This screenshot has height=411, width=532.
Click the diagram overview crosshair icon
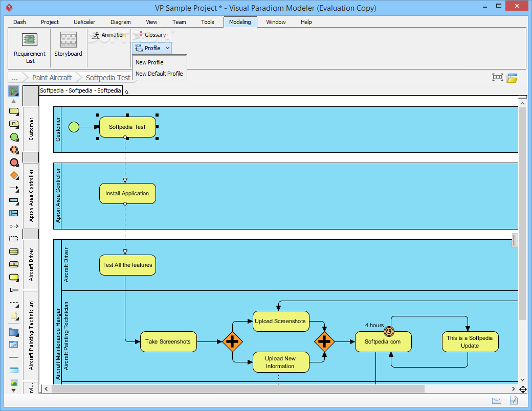pos(523,390)
